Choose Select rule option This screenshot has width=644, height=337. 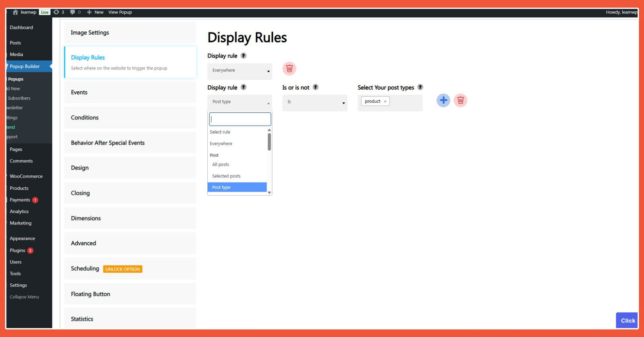point(237,132)
